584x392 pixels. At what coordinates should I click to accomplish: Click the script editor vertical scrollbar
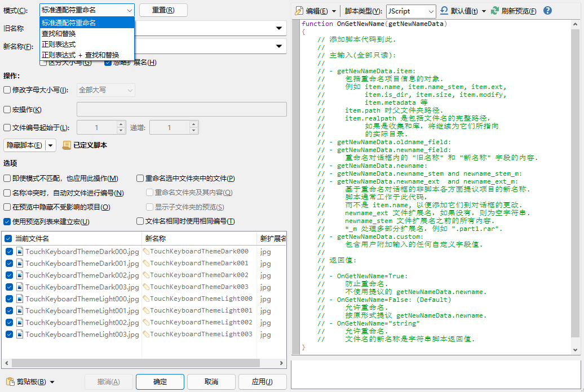pyautogui.click(x=575, y=182)
